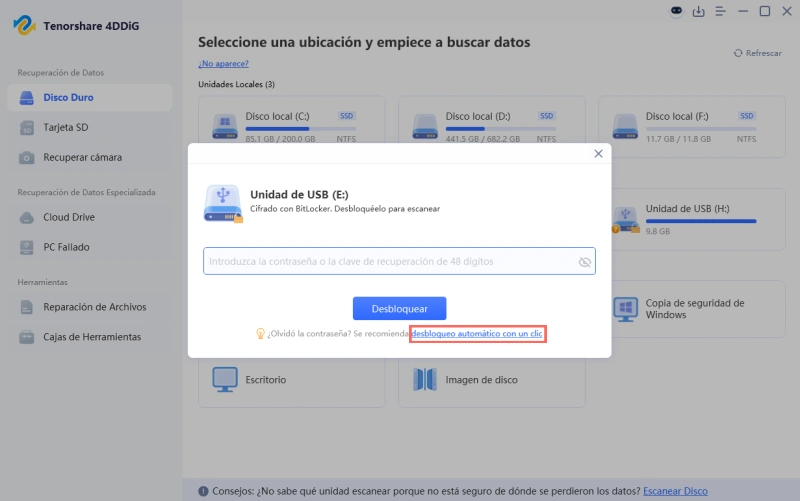The width and height of the screenshot is (800, 501).
Task: Close the BitLocker unlock dialog
Action: click(x=598, y=154)
